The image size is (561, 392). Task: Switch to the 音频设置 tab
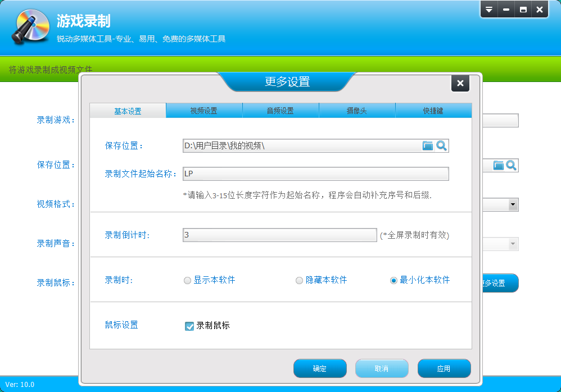(x=280, y=111)
